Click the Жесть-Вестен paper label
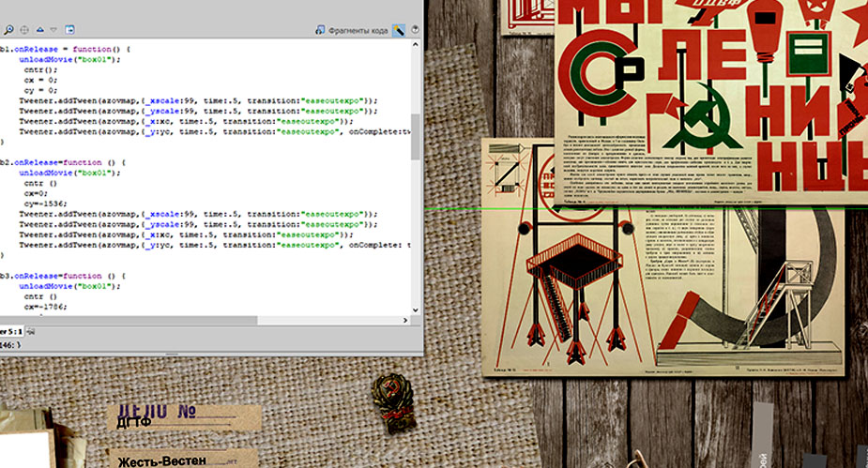This screenshot has height=468, width=868. 175,460
